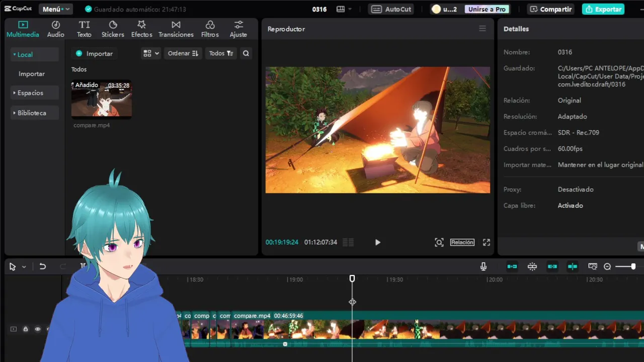Open the Todos filter dropdown

pos(221,53)
